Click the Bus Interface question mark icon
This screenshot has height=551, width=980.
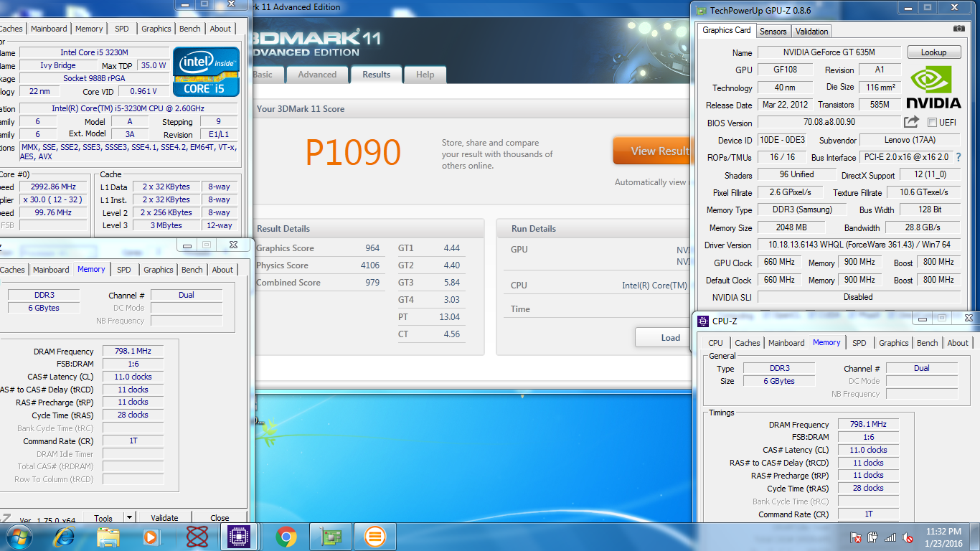pos(958,157)
